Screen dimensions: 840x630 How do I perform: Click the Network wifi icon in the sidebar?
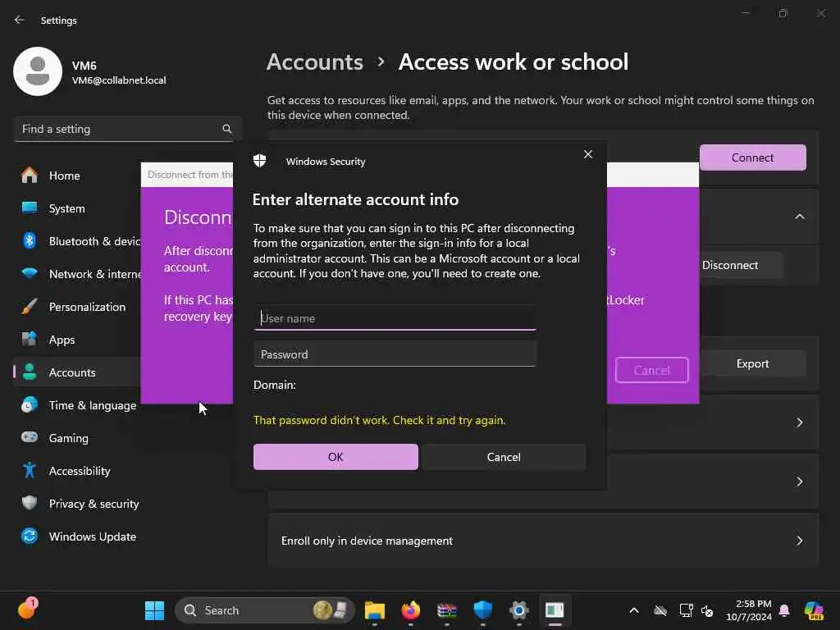click(30, 273)
